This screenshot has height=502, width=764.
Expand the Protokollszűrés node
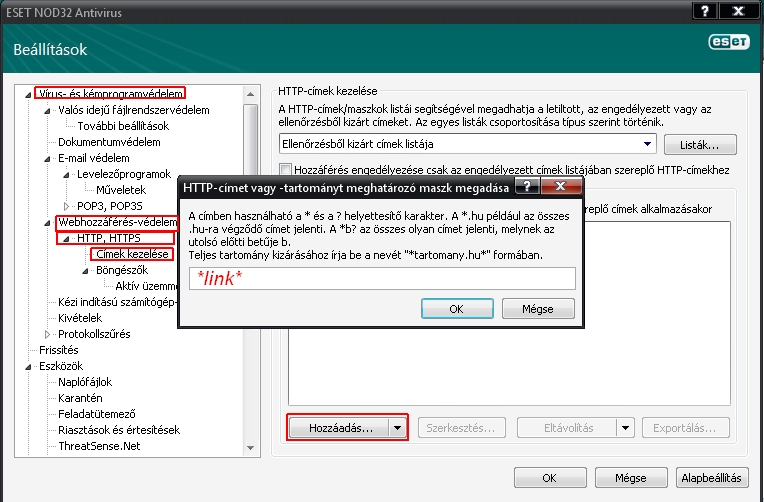point(47,334)
